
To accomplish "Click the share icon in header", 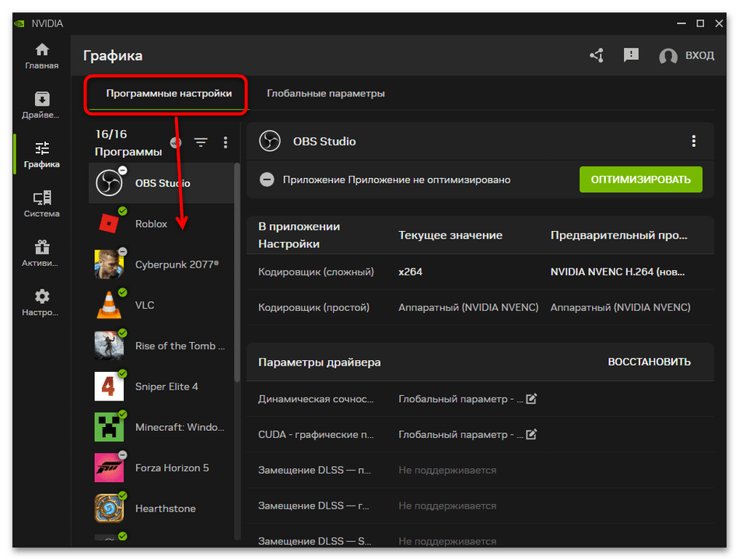I will coord(597,55).
